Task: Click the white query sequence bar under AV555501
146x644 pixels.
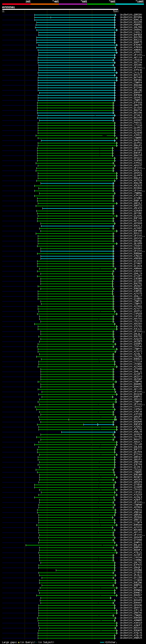Action: click(60, 10)
